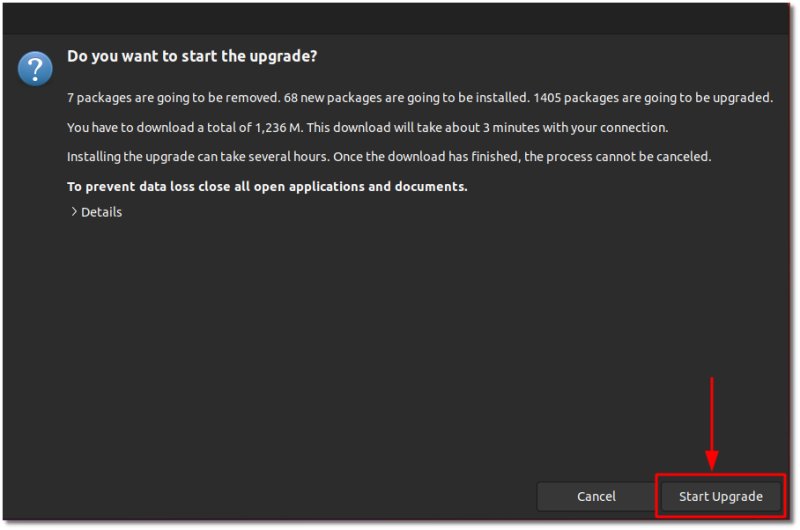Click the blue question mark icon

click(35, 68)
